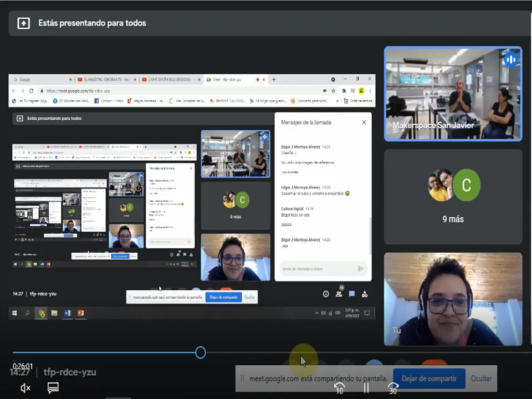Go forward in the shared browser
Screen dimensions: 532x399
pos(22,90)
